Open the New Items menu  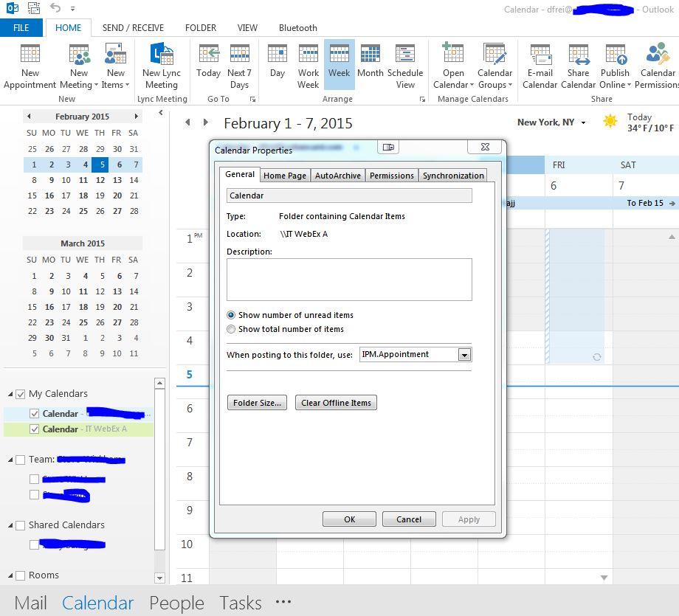115,66
